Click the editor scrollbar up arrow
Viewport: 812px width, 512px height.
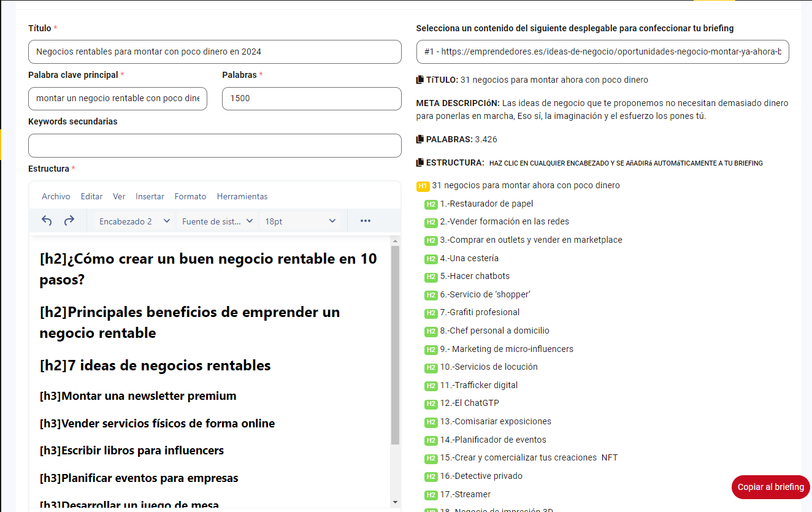click(395, 241)
